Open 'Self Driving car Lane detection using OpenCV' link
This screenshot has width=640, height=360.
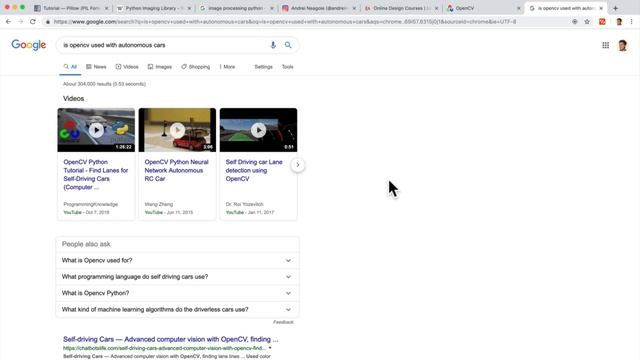click(x=254, y=170)
